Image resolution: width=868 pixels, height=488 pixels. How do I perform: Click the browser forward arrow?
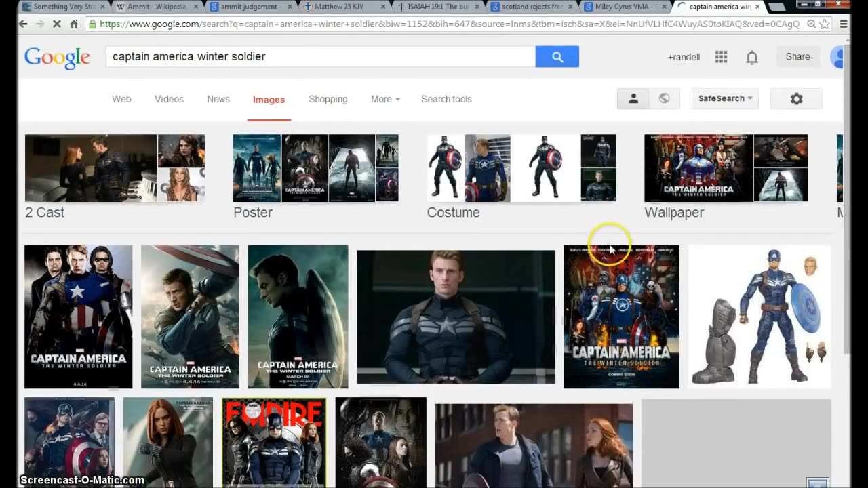[x=40, y=24]
